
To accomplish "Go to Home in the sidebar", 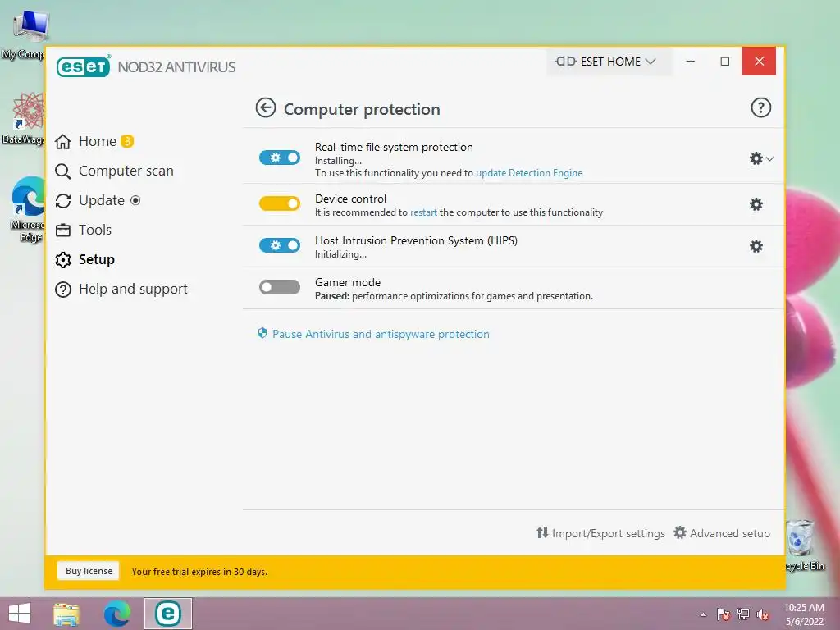I will coord(85,141).
